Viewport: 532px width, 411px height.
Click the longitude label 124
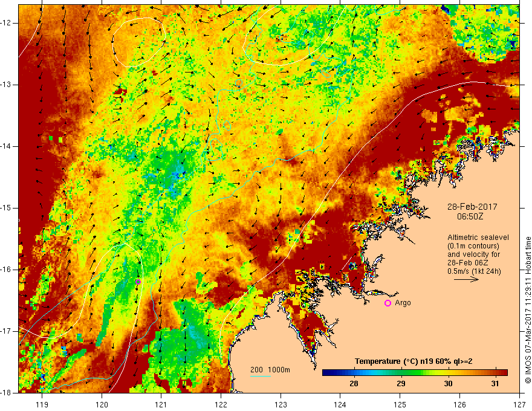click(x=340, y=404)
